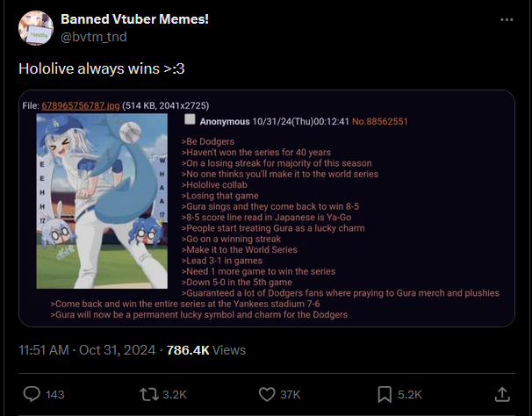
Task: Click the 3.2K reposts count
Action: pyautogui.click(x=174, y=395)
